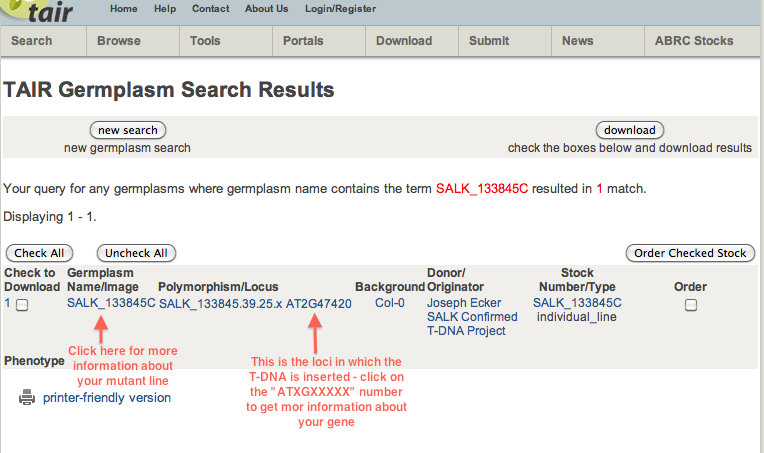Visit the About Us page
The height and width of the screenshot is (453, 764).
tap(267, 9)
